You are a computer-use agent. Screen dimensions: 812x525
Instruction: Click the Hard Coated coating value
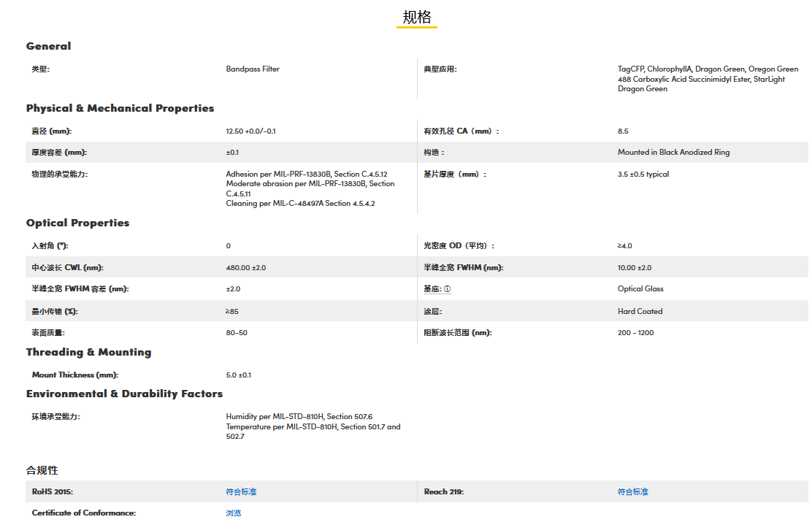coord(640,311)
